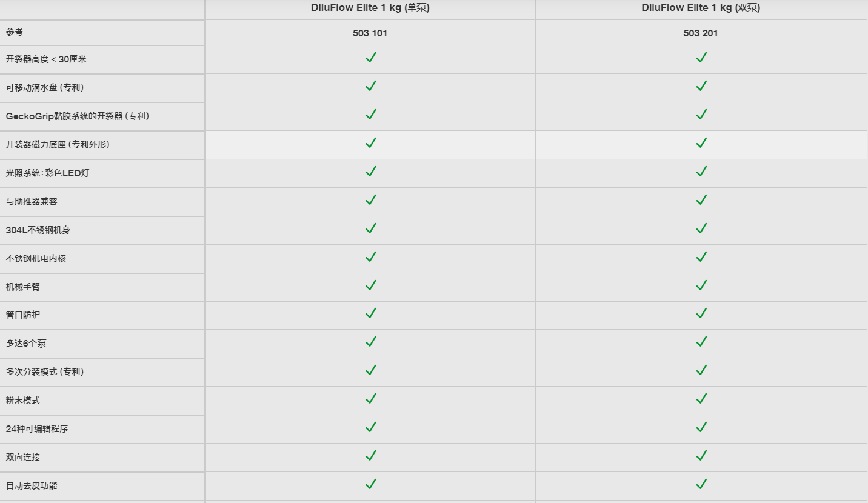This screenshot has width=868, height=503.
Task: Click checkmark for 开袋器高度 in 单泵 column
Action: (370, 58)
